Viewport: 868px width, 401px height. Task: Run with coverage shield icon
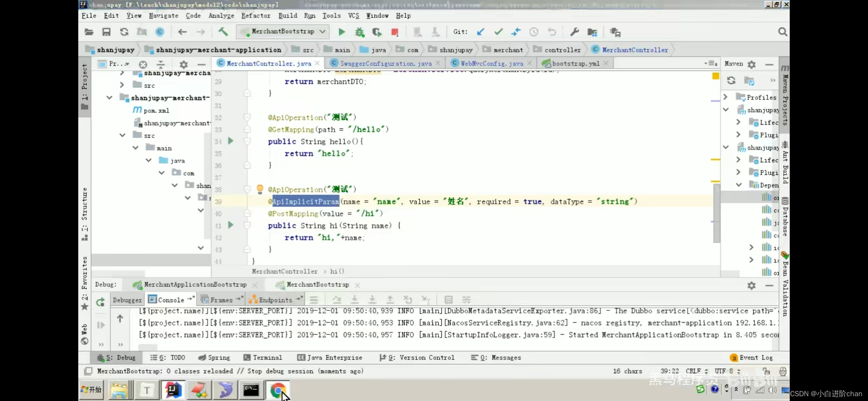pyautogui.click(x=377, y=32)
